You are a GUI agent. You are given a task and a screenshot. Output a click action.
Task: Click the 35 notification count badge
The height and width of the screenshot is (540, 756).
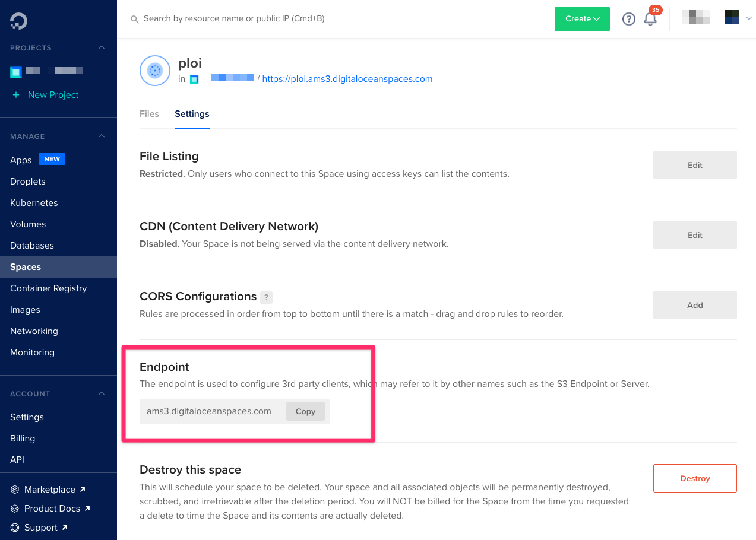[656, 10]
